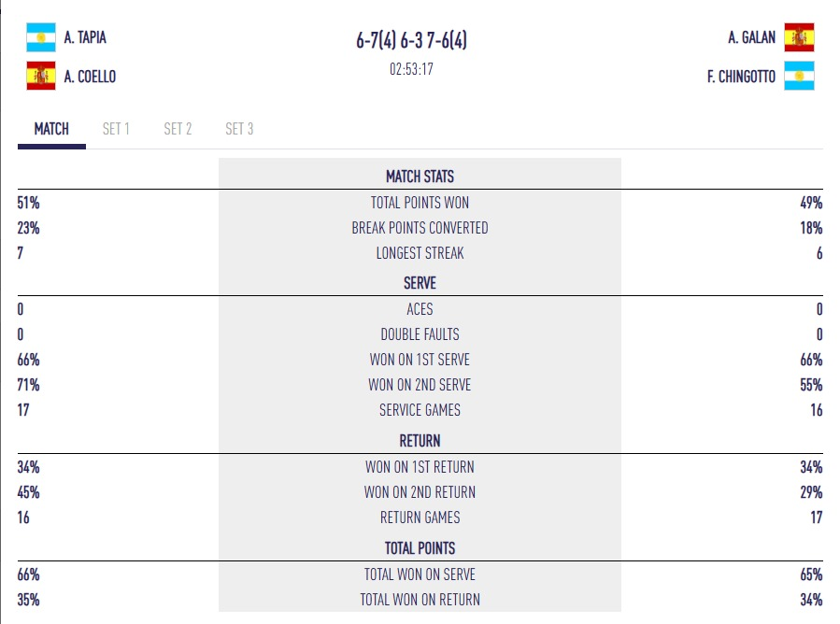Click the TOTAL POINTS section header
Screen dimensions: 840x624
tap(420, 547)
